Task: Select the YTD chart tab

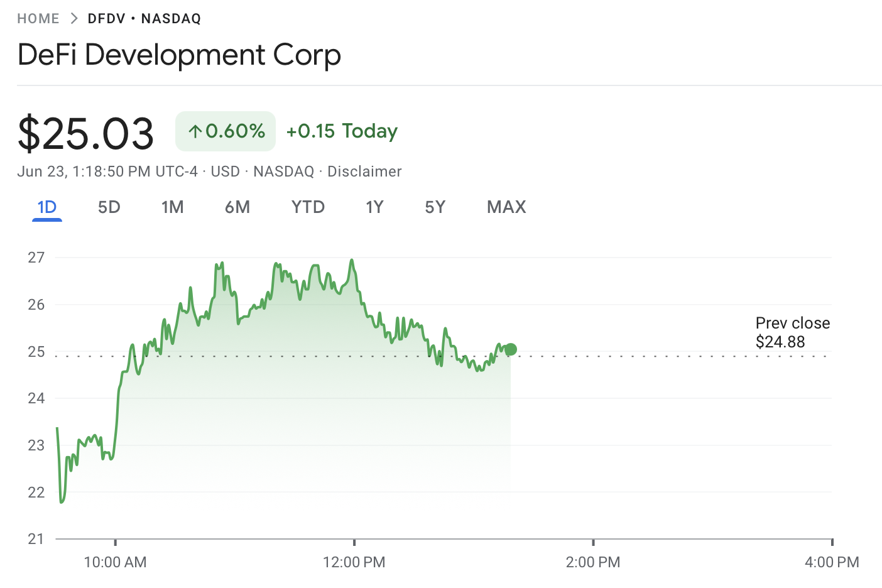Action: coord(308,207)
